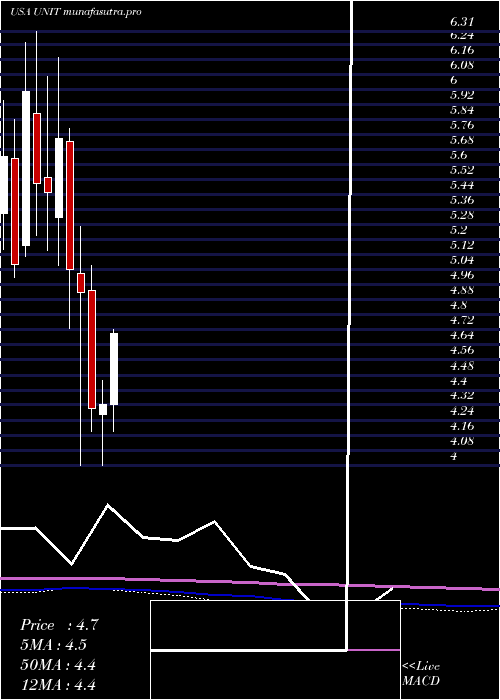Viewport: 500px width, 700px height.
Task: Click the long red candle ending near 4.24
Action: [x=92, y=349]
